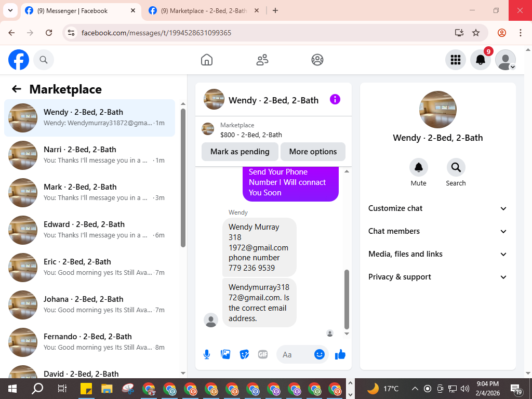
Task: Open the install app icon in address bar
Action: 459,33
